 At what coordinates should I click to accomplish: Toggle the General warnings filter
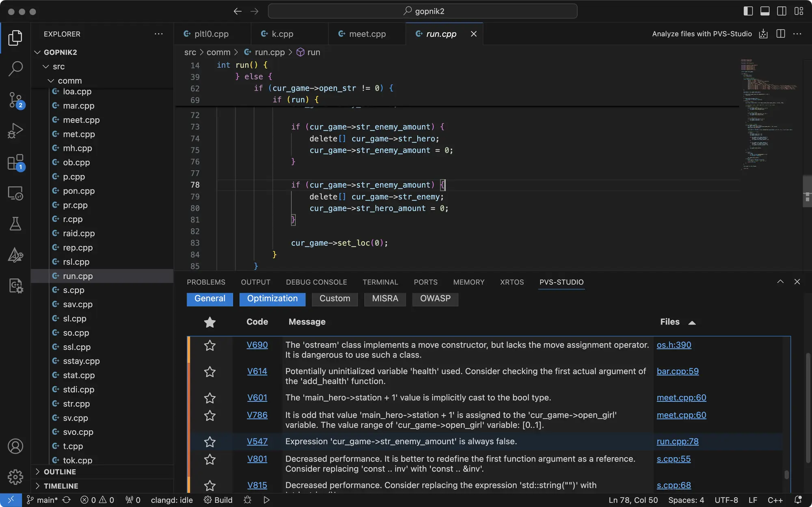point(209,299)
